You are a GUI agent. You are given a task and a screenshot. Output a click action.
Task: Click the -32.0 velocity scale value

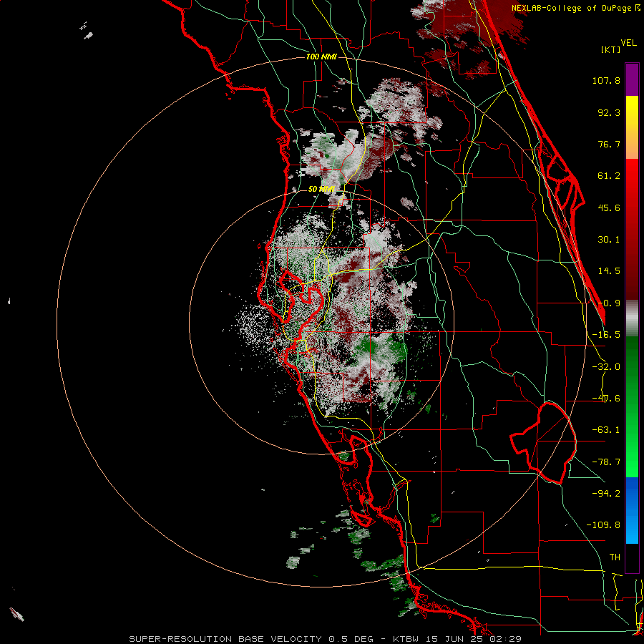click(606, 367)
